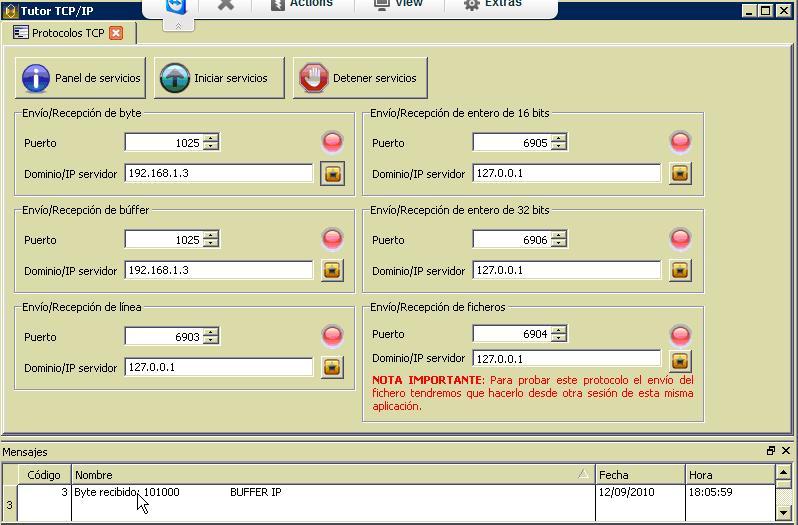The image size is (798, 525).
Task: Select the Protocolos TCP tab
Action: (x=68, y=33)
